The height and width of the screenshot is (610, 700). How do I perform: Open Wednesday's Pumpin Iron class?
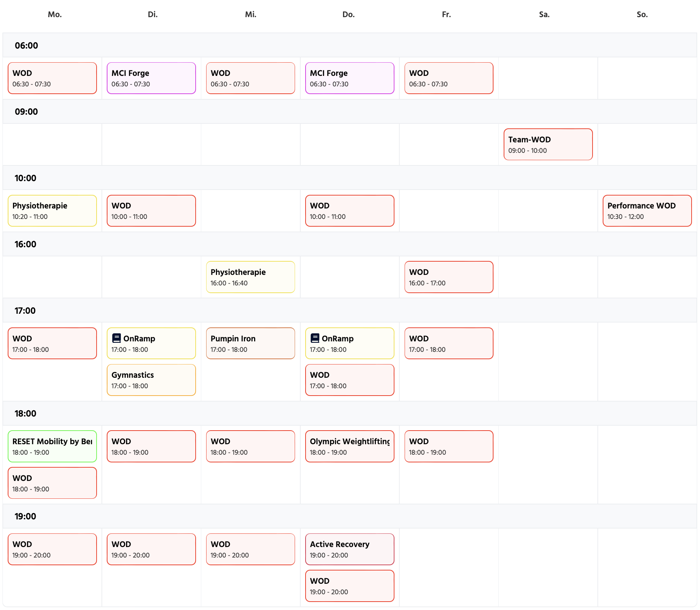point(250,343)
